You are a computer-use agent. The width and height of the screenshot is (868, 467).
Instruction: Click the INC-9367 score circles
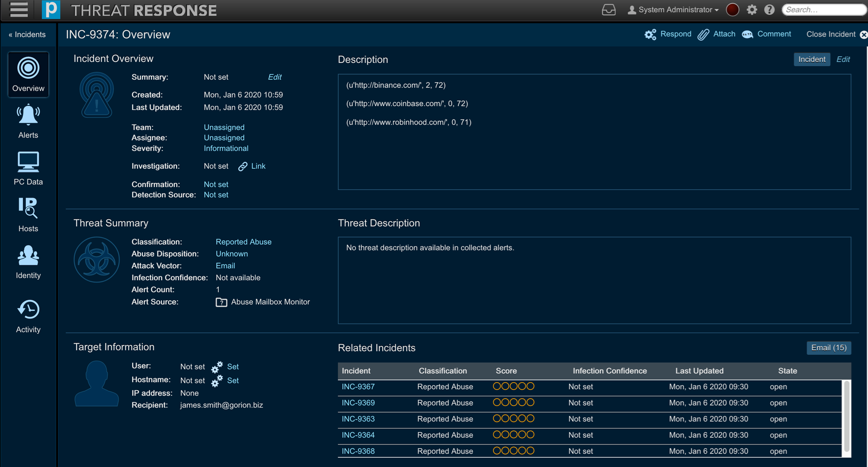[514, 386]
